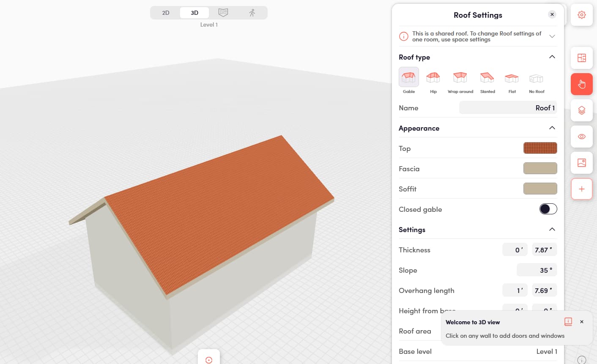Collapse the Roof type section
597x364 pixels.
[x=552, y=57]
